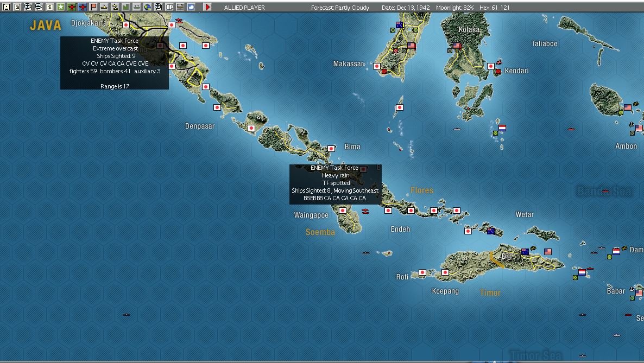Click the "BB BB BB CA CA CA CA CA" line

pos(334,198)
